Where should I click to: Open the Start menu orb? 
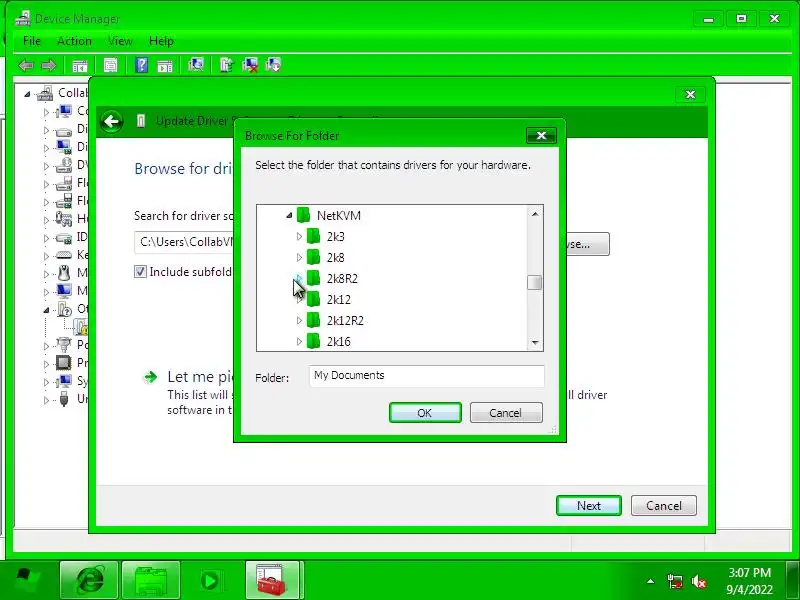(x=28, y=581)
